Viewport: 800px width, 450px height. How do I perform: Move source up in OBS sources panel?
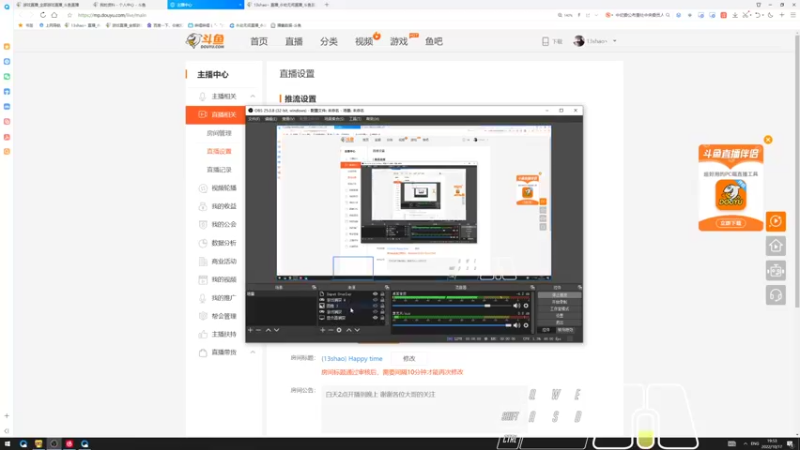(349, 330)
